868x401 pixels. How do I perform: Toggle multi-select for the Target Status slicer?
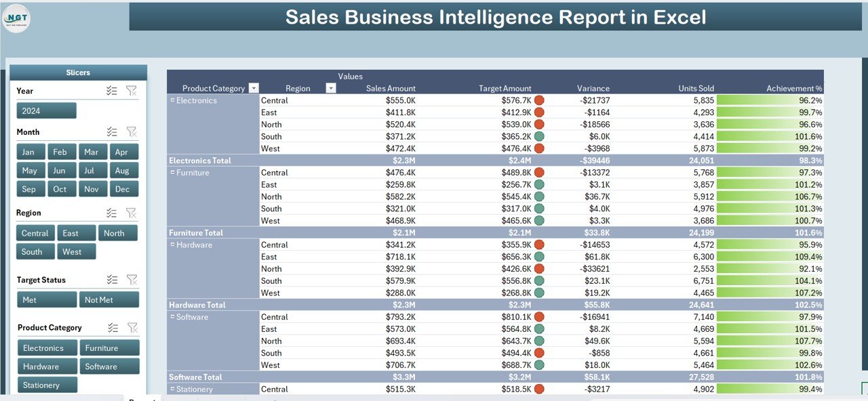coord(112,280)
